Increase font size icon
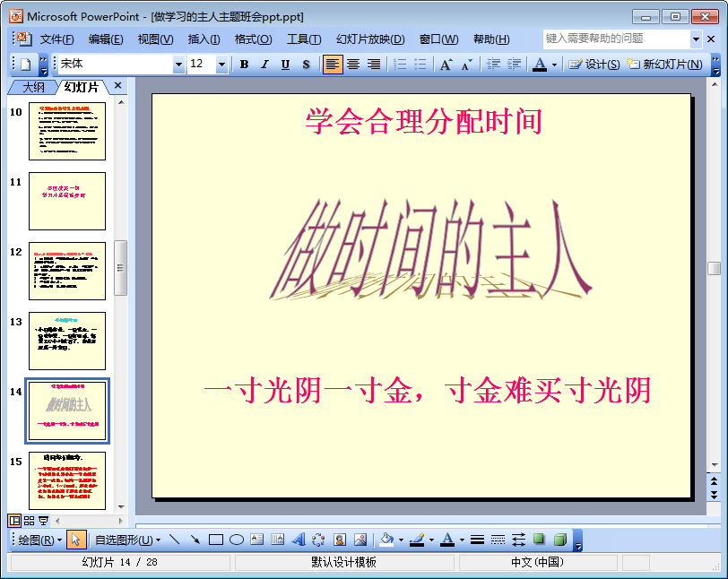The image size is (728, 579). click(x=446, y=65)
